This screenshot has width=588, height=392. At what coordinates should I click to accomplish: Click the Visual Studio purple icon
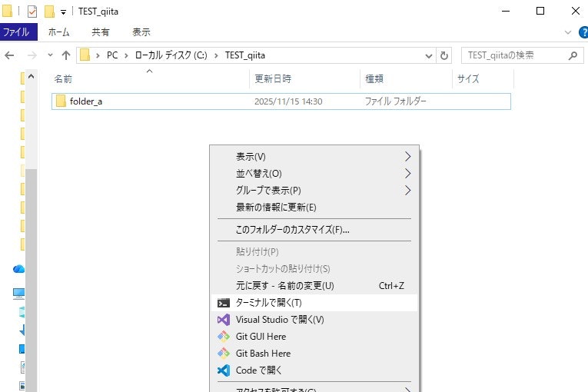pyautogui.click(x=224, y=320)
